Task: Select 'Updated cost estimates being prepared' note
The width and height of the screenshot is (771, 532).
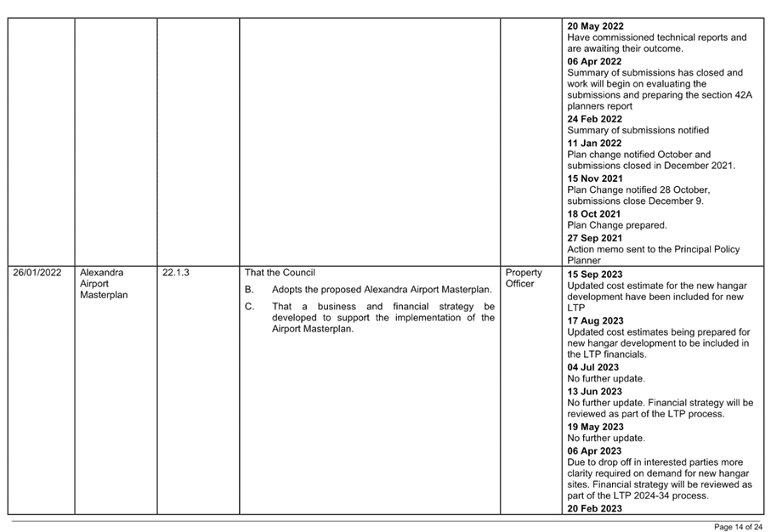Action: pos(659,343)
